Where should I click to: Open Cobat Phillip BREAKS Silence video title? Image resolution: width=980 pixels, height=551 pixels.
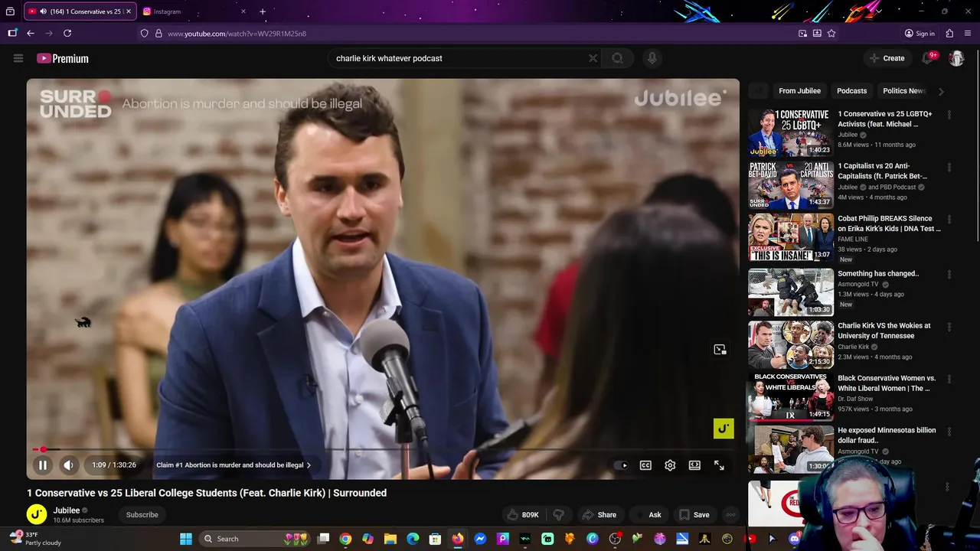click(889, 223)
